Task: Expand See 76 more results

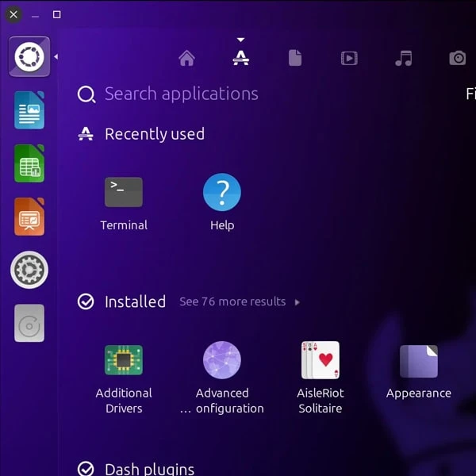Action: (239, 301)
